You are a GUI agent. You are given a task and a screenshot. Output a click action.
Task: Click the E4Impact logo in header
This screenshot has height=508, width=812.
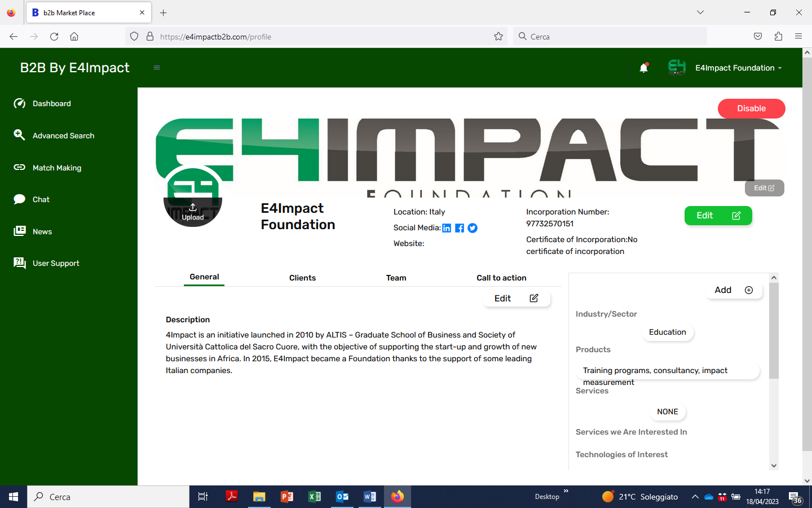tap(677, 67)
